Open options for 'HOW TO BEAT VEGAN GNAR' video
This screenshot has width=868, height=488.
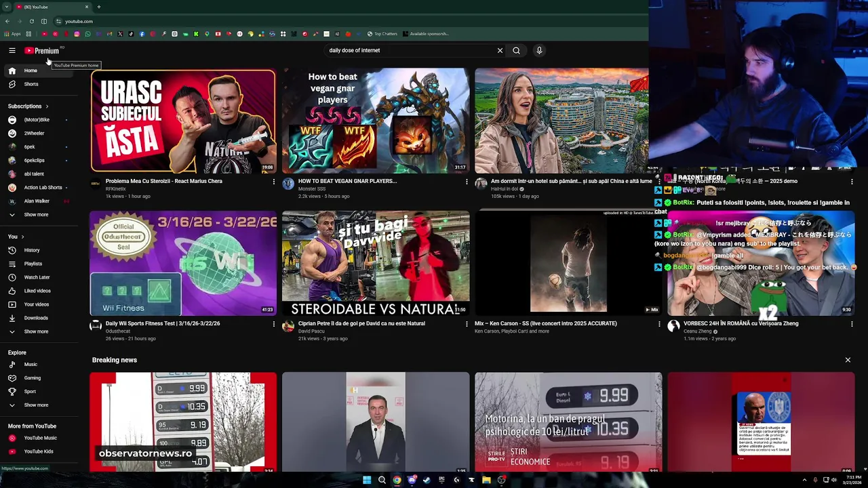point(467,182)
